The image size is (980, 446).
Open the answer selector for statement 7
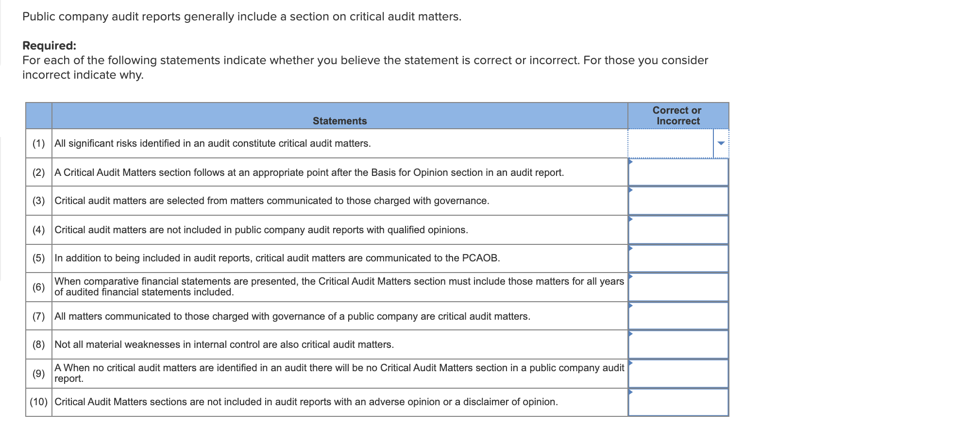678,316
